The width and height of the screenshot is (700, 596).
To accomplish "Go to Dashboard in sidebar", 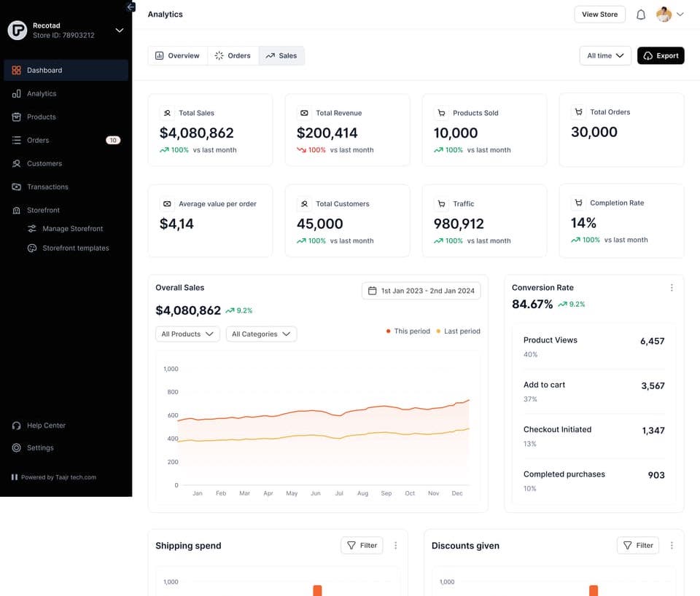I will coord(66,70).
